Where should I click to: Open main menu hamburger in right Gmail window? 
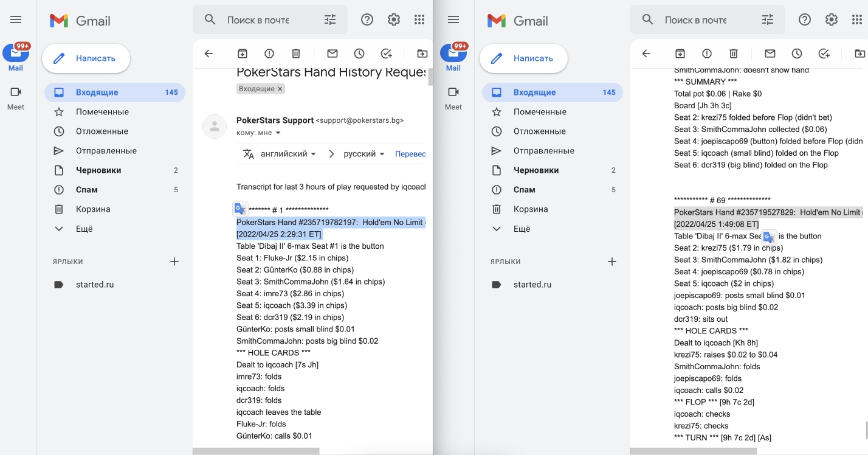click(453, 19)
